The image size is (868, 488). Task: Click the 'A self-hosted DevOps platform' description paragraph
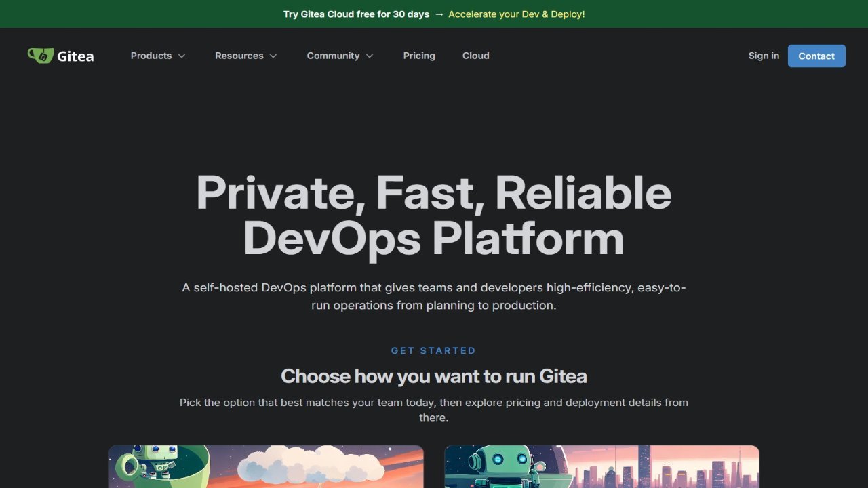point(434,296)
